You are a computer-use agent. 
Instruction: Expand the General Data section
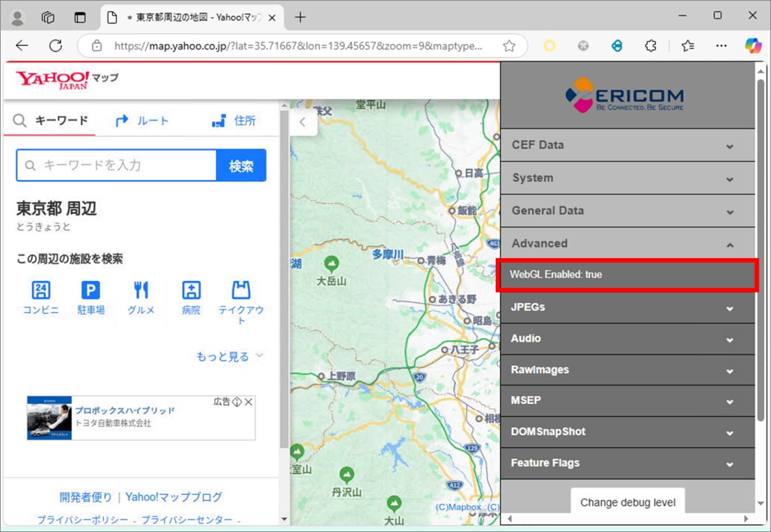click(x=627, y=211)
